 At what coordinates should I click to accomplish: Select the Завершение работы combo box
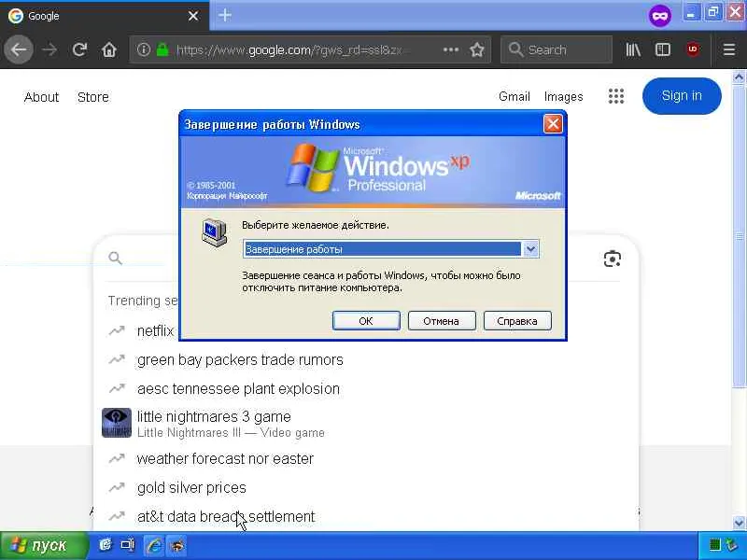click(390, 248)
